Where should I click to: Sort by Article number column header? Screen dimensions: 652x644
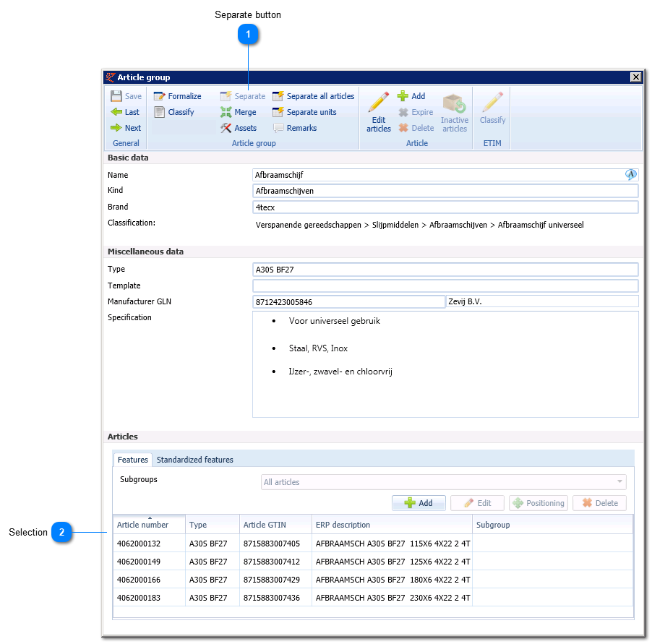pyautogui.click(x=149, y=525)
